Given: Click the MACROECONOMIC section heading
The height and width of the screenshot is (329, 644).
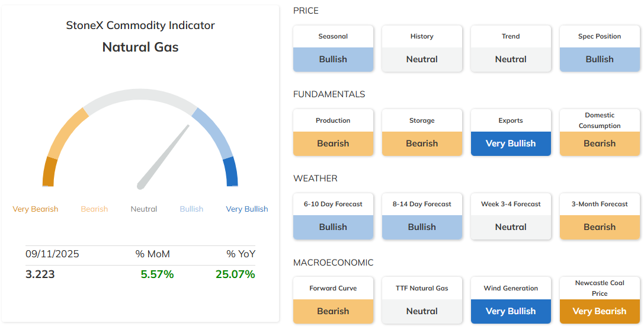Looking at the screenshot, I should [333, 263].
